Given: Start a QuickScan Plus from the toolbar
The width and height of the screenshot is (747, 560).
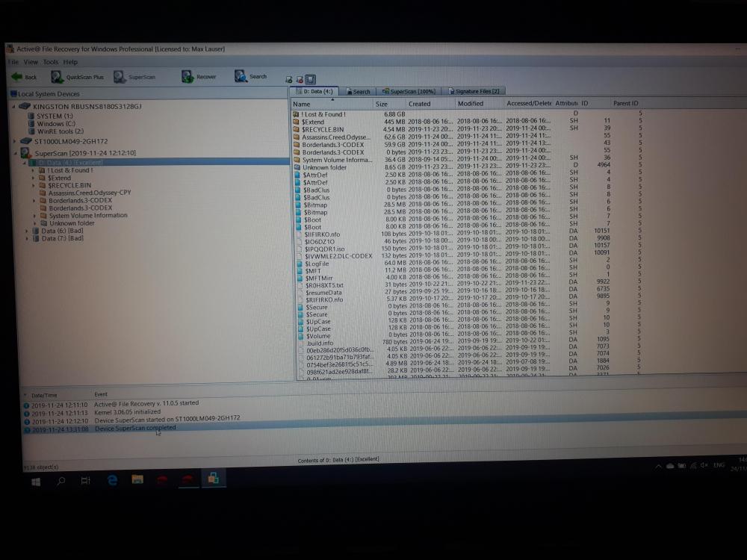Looking at the screenshot, I should (x=77, y=77).
